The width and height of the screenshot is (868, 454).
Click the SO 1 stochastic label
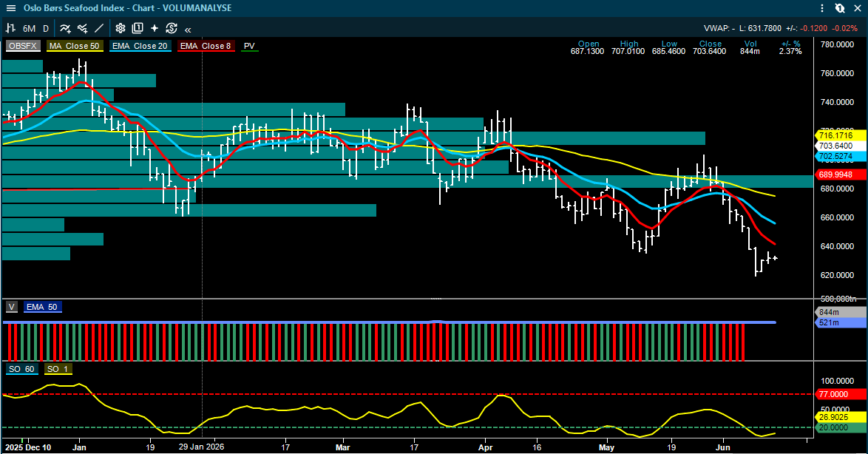point(58,369)
